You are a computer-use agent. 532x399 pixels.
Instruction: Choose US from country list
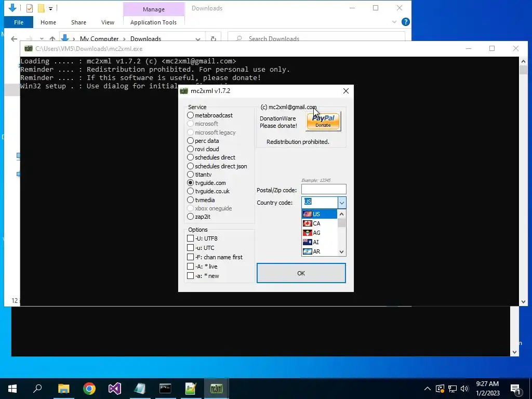coord(320,214)
